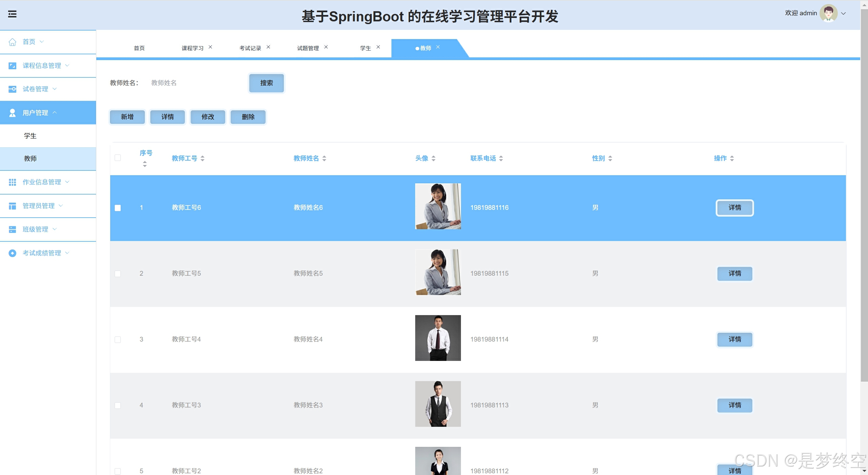Screen dimensions: 868x475
Task: Click the home icon in sidebar
Action: click(13, 42)
